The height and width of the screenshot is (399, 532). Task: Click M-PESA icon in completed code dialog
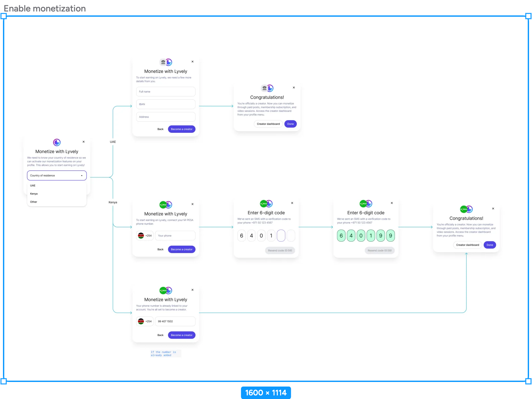click(x=363, y=204)
